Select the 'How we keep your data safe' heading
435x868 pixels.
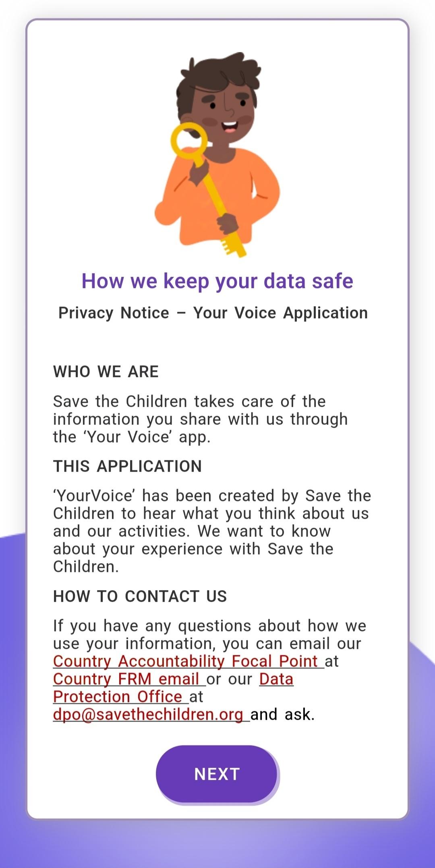tap(217, 281)
